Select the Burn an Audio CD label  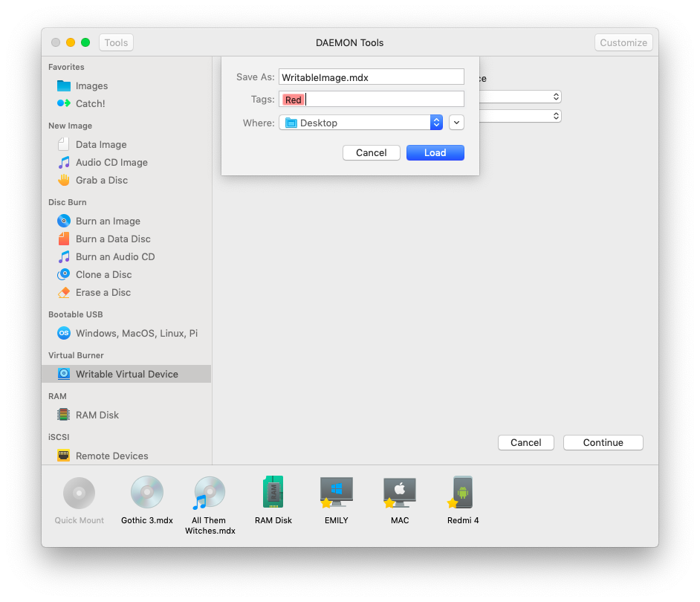click(115, 257)
